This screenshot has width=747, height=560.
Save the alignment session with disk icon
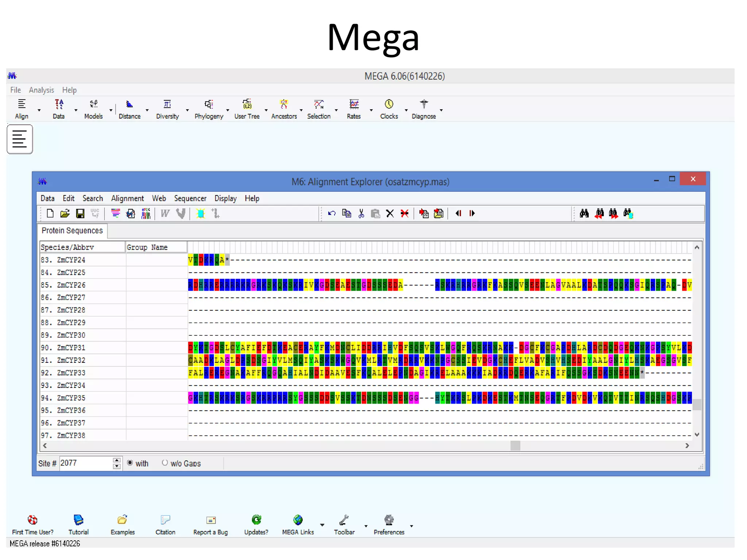point(80,213)
